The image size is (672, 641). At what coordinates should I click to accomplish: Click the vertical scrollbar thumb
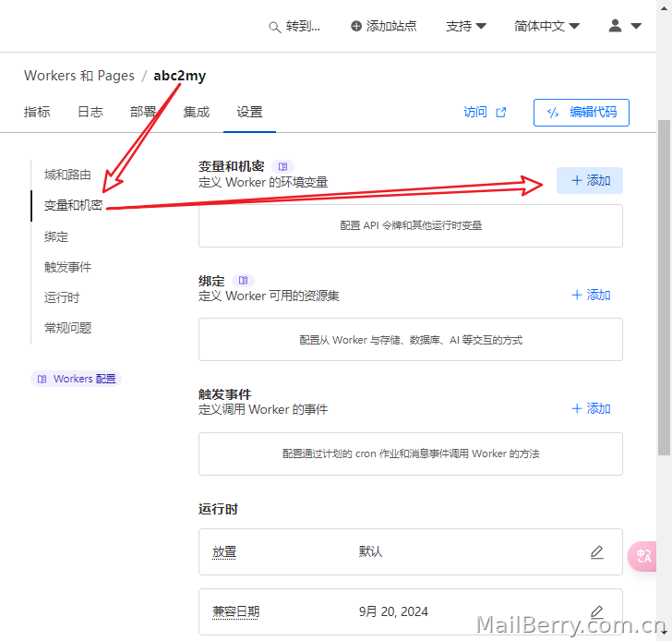665,287
